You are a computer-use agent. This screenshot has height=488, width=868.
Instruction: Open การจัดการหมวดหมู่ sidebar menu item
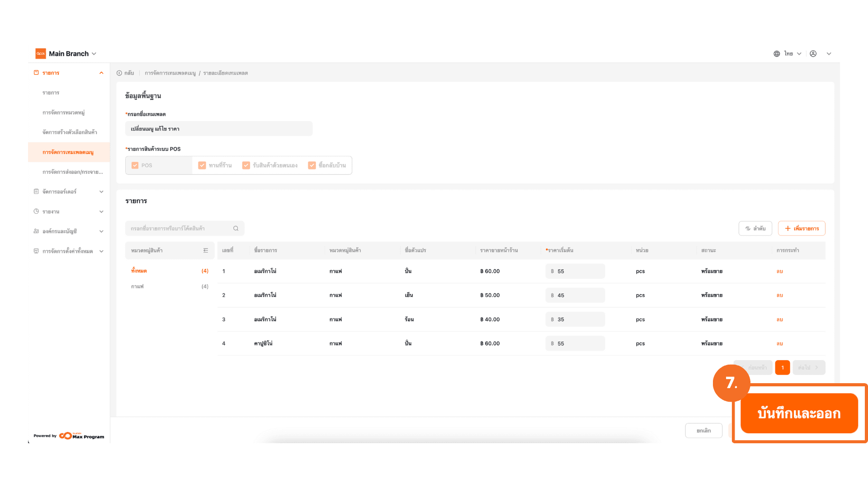(64, 113)
